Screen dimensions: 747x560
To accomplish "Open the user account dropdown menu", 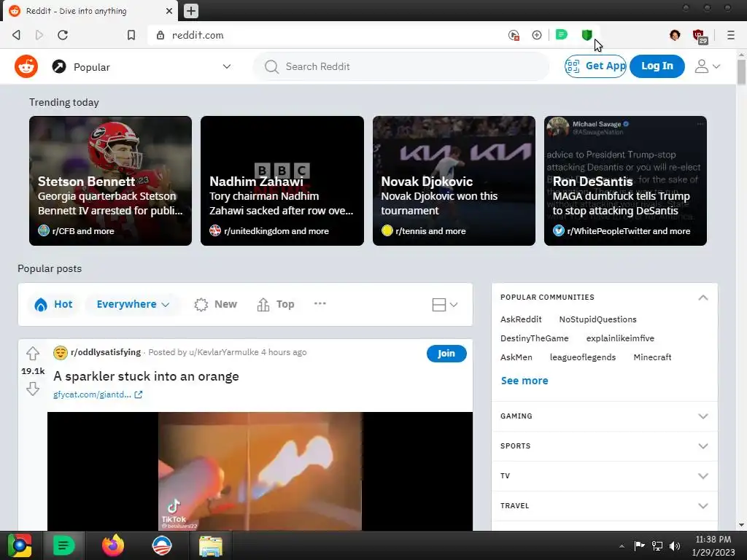I will [707, 66].
